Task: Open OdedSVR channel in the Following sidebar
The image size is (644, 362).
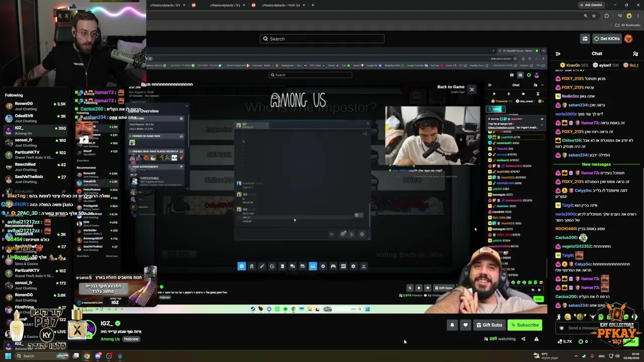Action: tap(34, 118)
